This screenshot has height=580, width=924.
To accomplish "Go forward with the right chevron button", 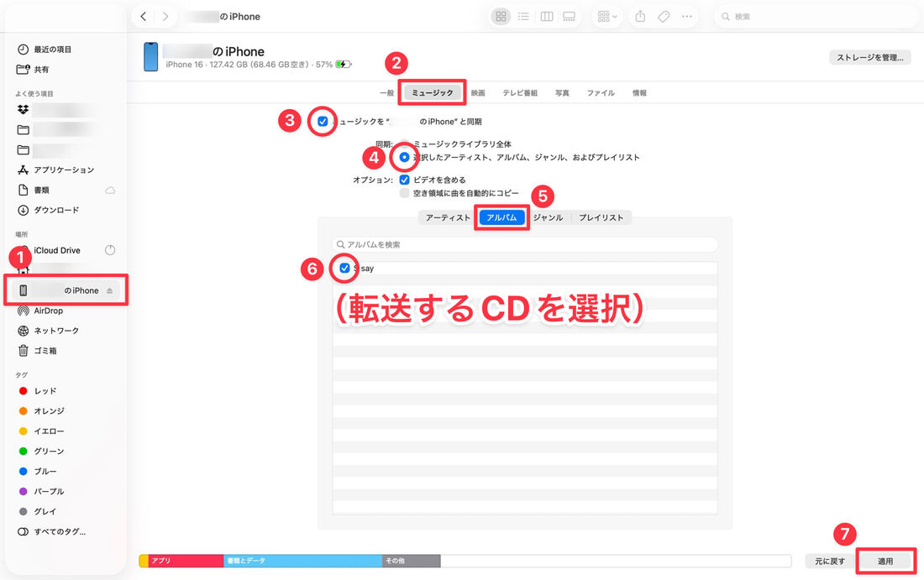I will (x=165, y=17).
